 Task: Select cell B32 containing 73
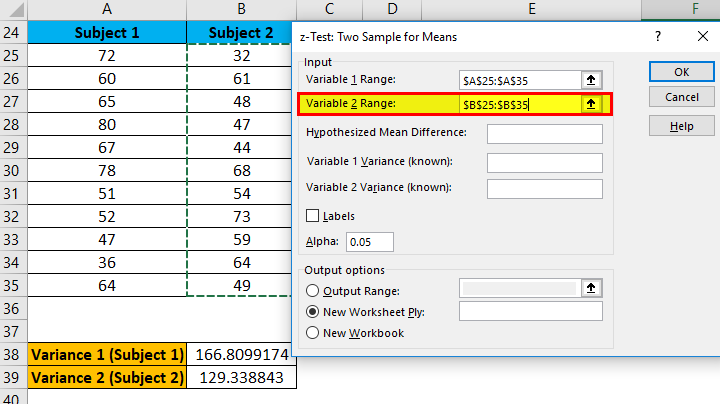pyautogui.click(x=239, y=216)
